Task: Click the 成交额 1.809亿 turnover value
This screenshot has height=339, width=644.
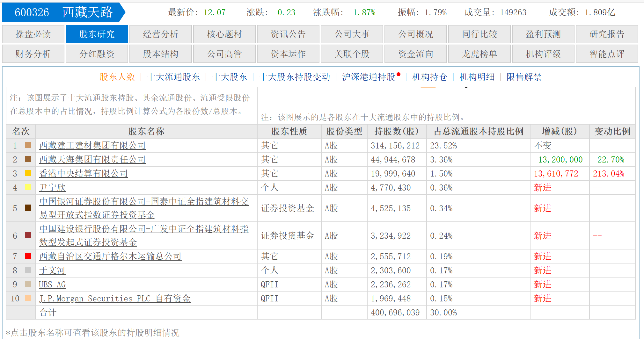Action: tap(600, 12)
